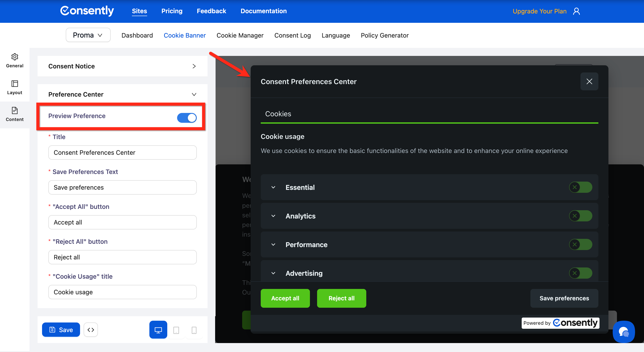Viewport: 644px width, 352px height.
Task: Open the user account profile icon
Action: (x=576, y=11)
